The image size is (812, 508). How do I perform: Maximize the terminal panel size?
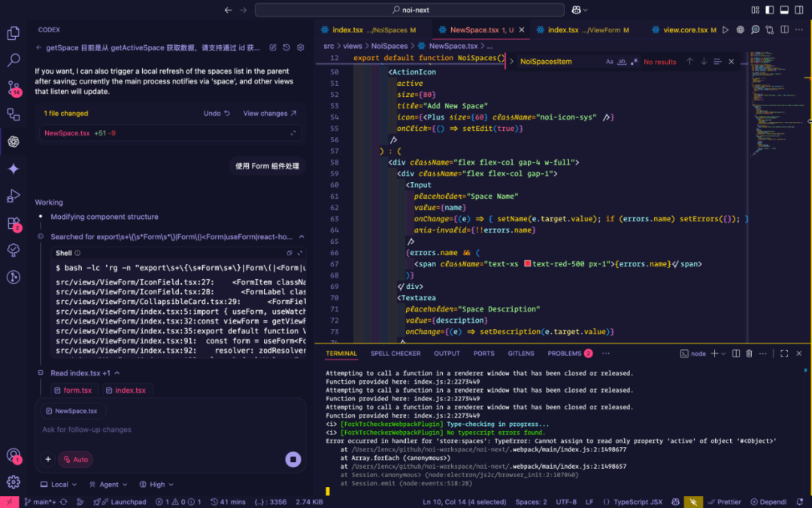click(x=784, y=354)
